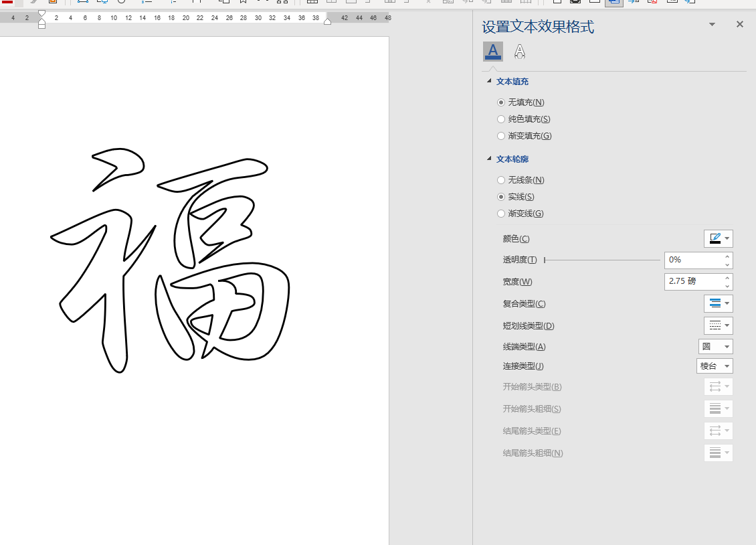756x545 pixels.
Task: Open the task pane options arrow beside title
Action: 712,24
